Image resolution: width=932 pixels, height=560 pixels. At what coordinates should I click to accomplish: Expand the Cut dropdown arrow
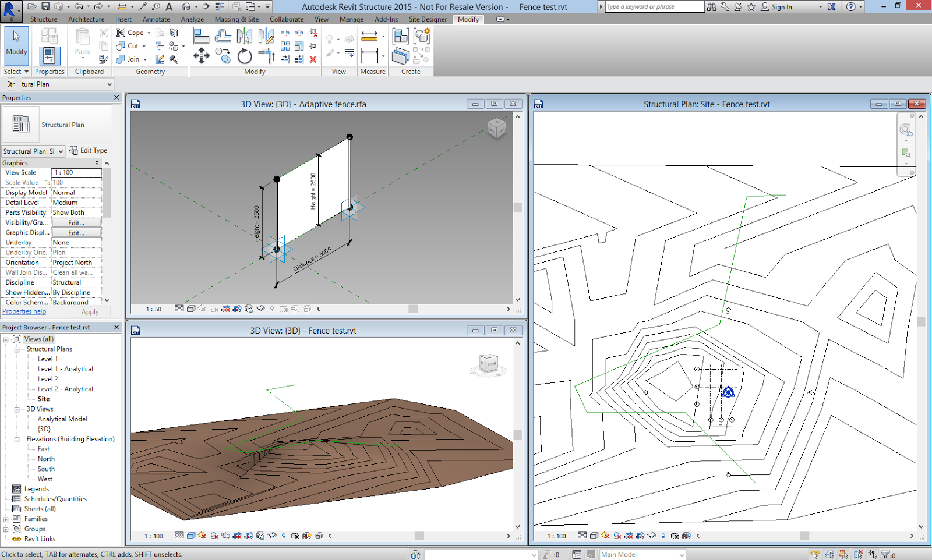pyautogui.click(x=144, y=46)
